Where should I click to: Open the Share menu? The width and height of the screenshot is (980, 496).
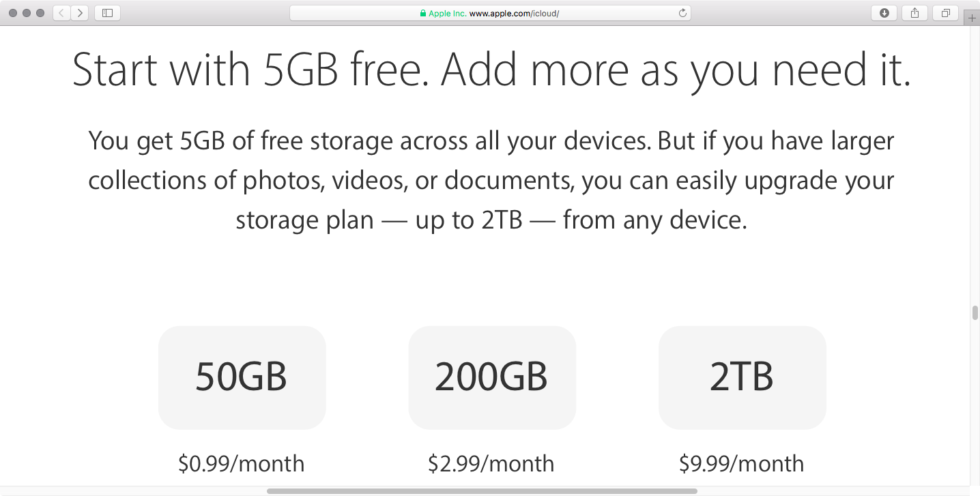[914, 13]
